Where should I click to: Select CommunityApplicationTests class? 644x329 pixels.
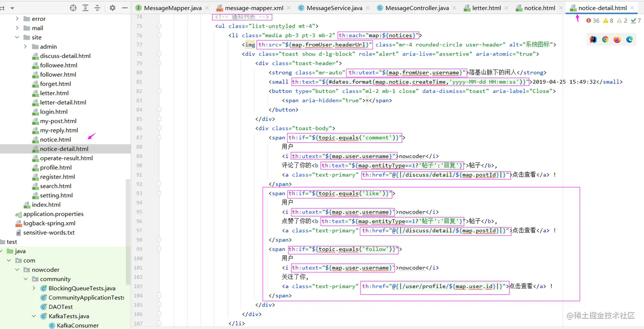(x=86, y=298)
